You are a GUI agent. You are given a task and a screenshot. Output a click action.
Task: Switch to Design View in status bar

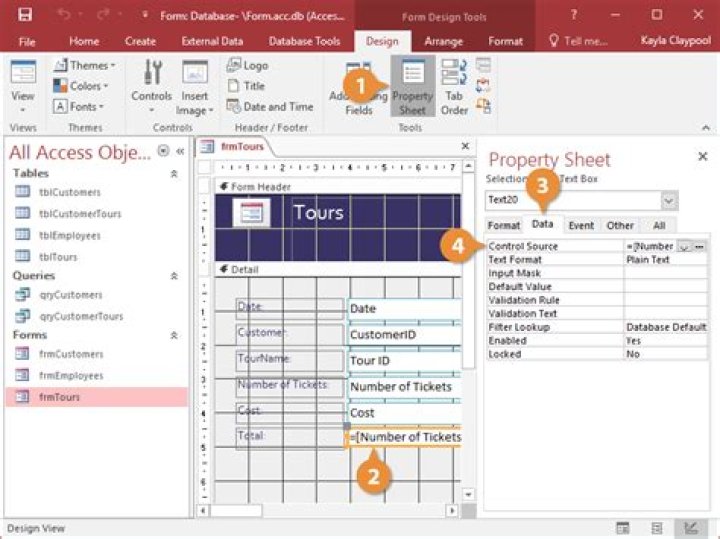[691, 528]
